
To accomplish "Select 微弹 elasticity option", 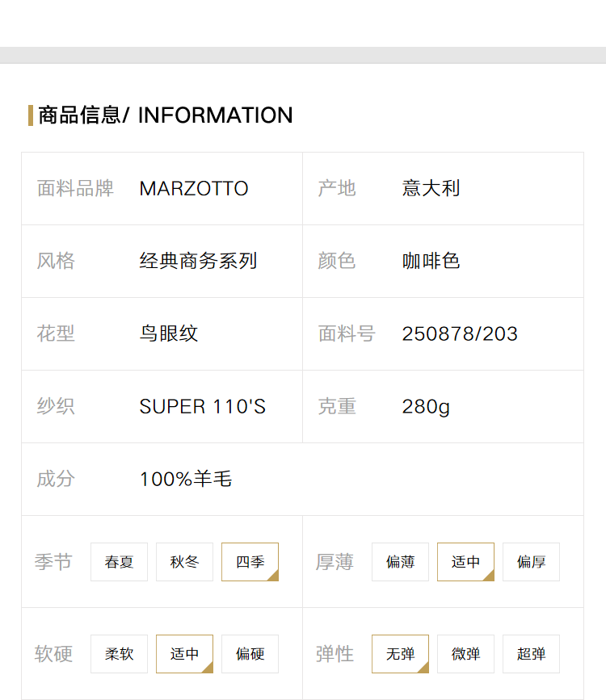I will [465, 654].
